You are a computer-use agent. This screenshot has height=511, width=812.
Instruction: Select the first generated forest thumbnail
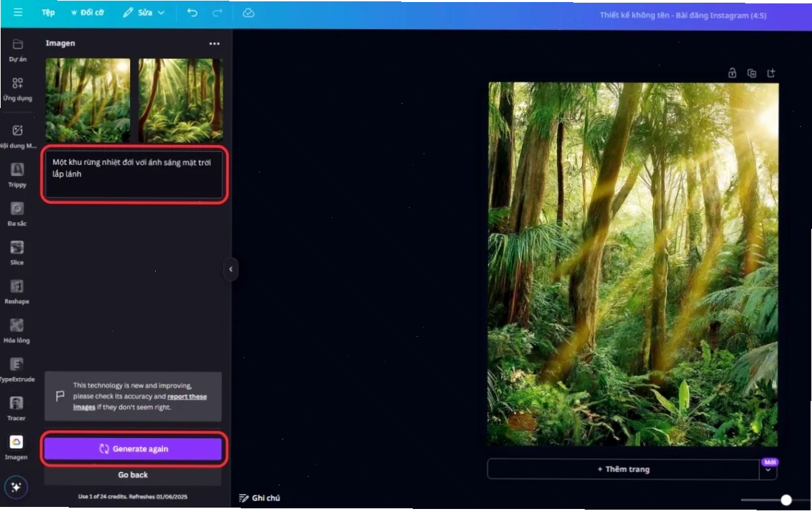click(88, 100)
